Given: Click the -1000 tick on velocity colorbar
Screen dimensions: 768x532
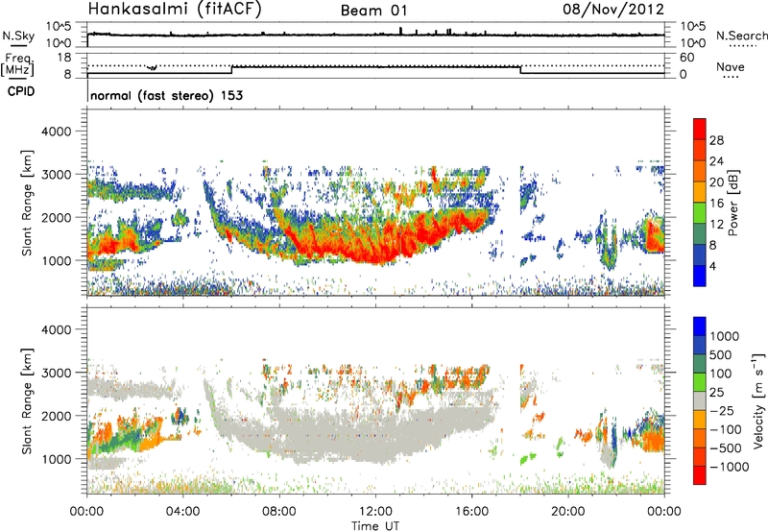Looking at the screenshot, I should coord(729,467).
